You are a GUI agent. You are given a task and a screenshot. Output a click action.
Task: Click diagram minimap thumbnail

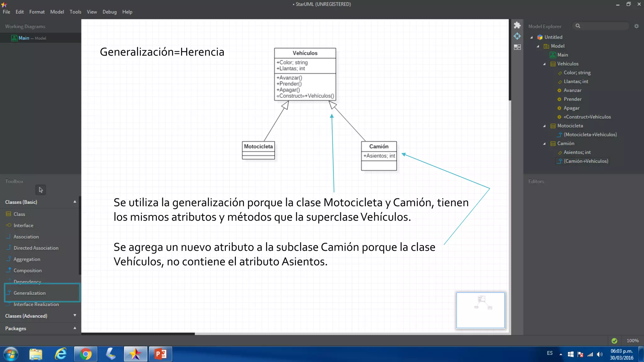tap(480, 310)
